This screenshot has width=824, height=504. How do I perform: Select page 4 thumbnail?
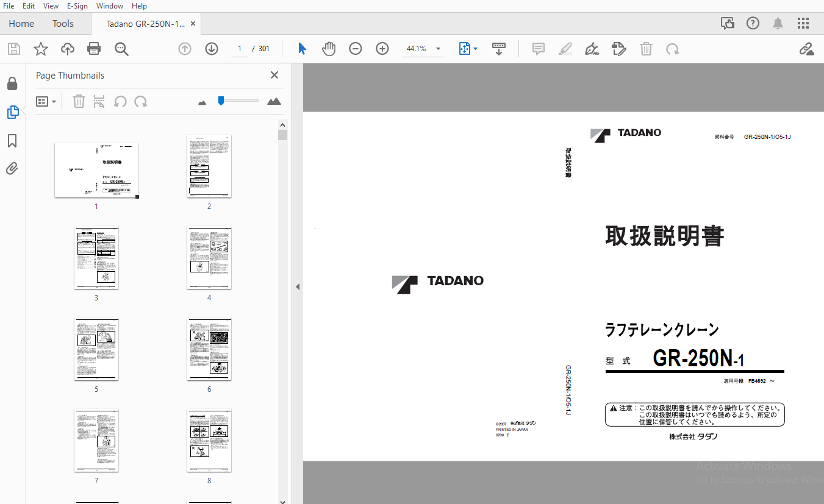click(x=209, y=258)
